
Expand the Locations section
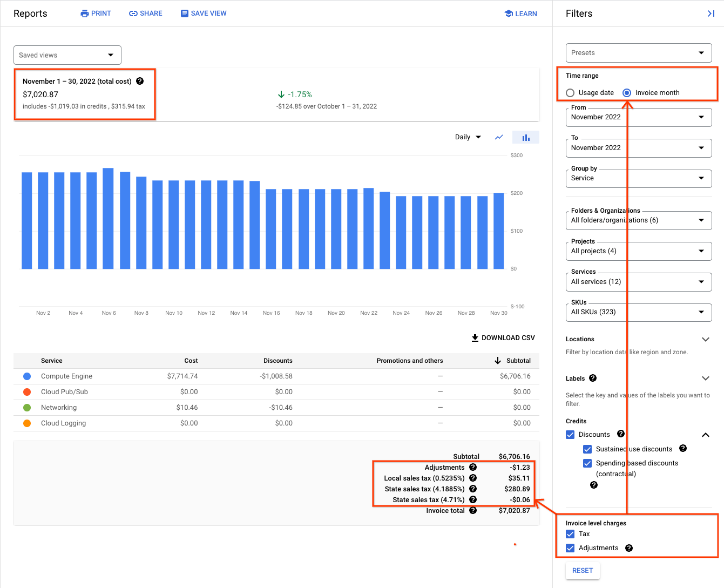(705, 339)
